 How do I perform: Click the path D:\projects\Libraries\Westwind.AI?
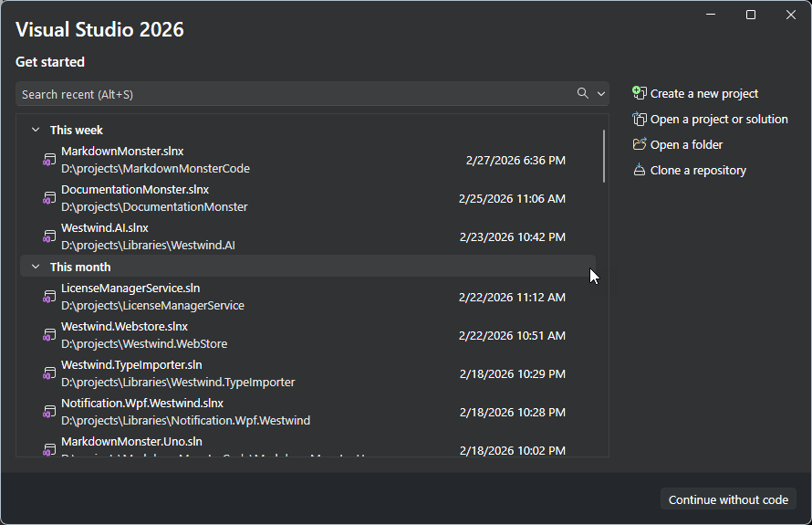(148, 245)
